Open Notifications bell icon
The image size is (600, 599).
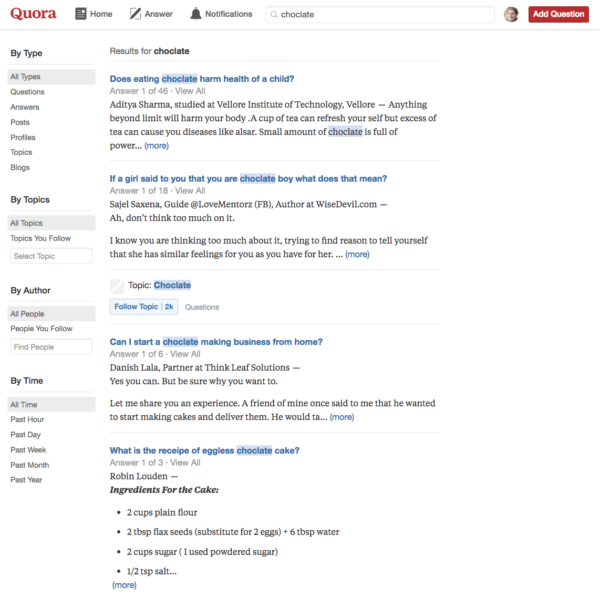[196, 14]
